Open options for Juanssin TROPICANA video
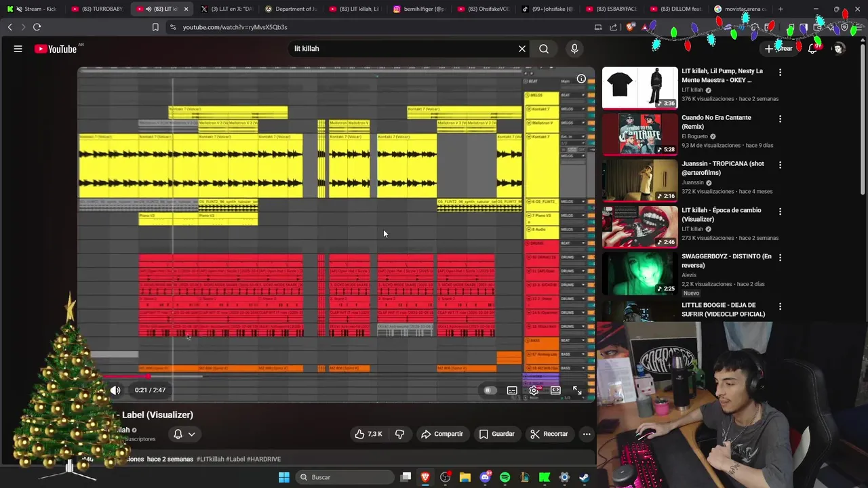The image size is (868, 488). [780, 165]
